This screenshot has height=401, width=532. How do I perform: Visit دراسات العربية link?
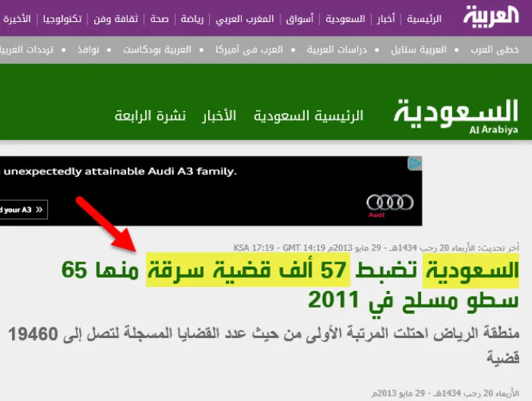(x=337, y=49)
